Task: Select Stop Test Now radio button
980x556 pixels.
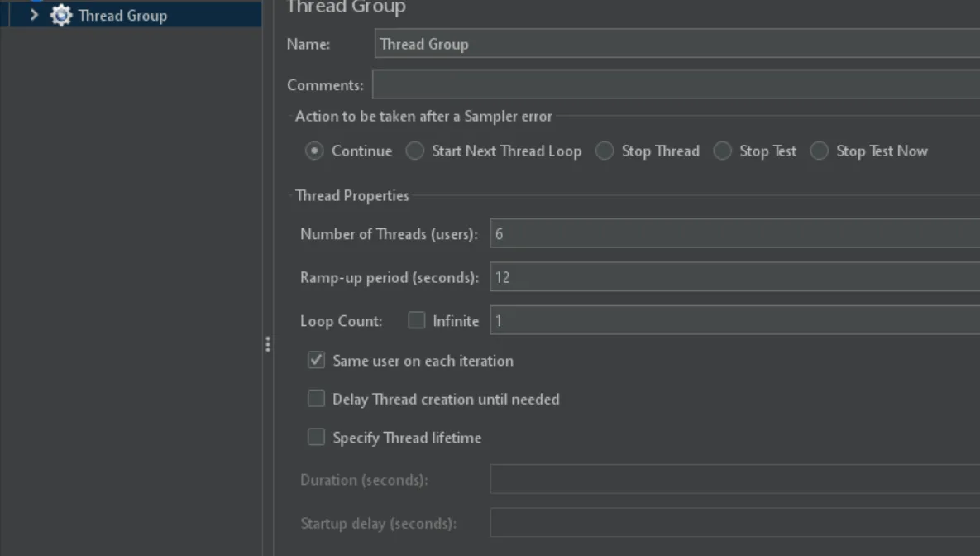Action: tap(820, 151)
